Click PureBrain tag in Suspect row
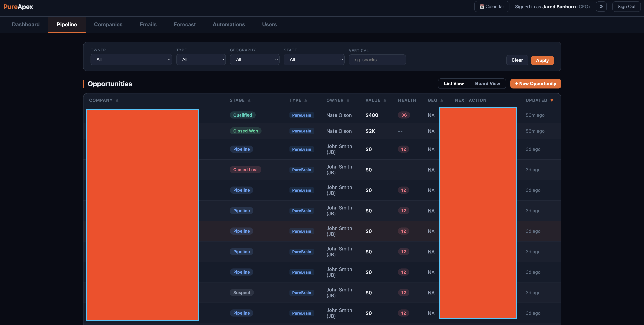 tap(301, 292)
